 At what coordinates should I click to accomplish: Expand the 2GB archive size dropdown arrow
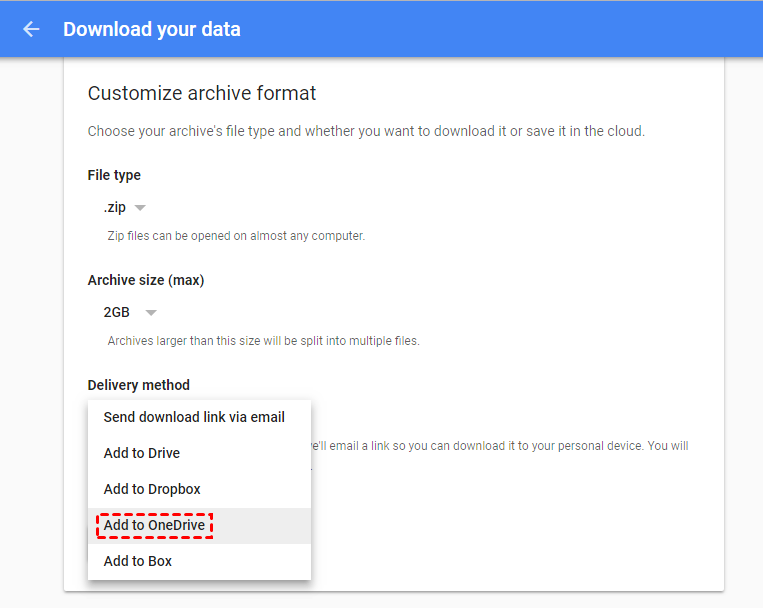coord(151,312)
